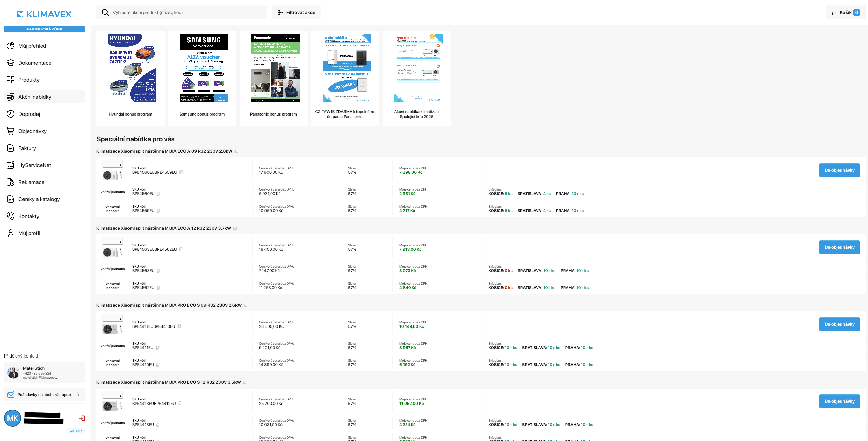Open the Panasonic bonus program flyer

274,78
